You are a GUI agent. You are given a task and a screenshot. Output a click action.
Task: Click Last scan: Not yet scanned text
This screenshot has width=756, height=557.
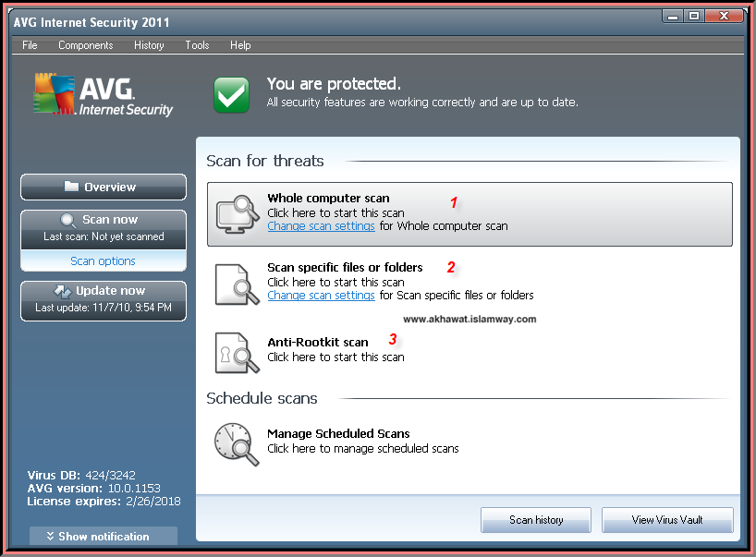[x=104, y=236]
